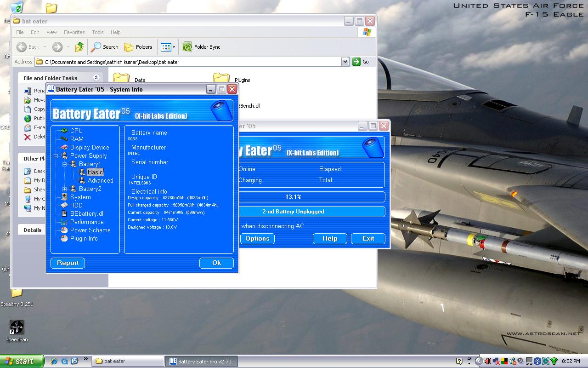Toggle the Folders pane button
The width and height of the screenshot is (588, 368).
click(138, 47)
